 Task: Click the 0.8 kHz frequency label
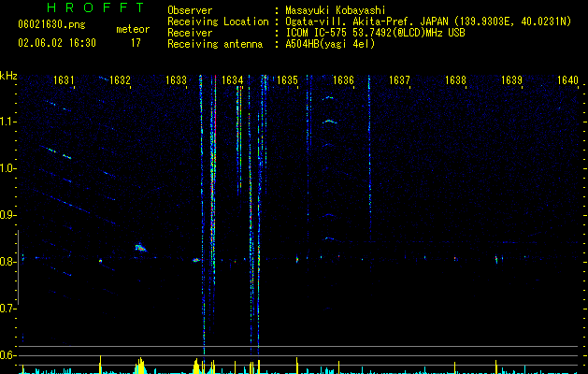click(7, 262)
